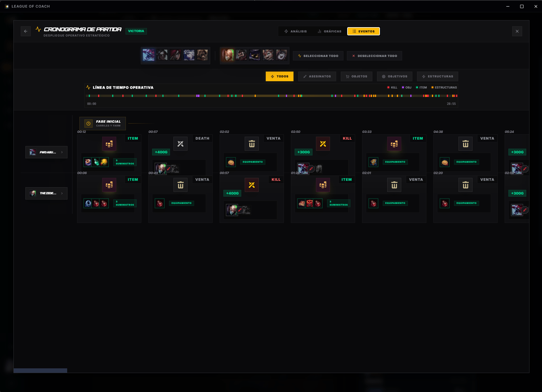The height and width of the screenshot is (392, 542).
Task: Activate the TODOS event filter
Action: point(279,77)
